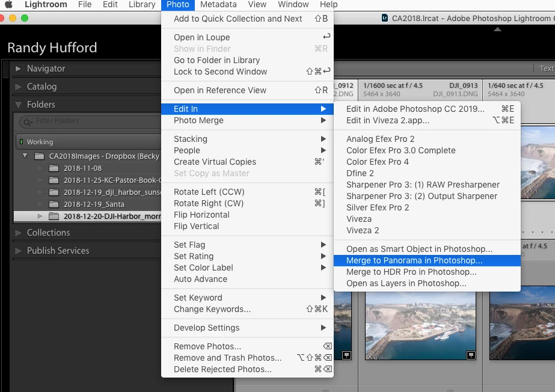Expand the 2018-12-20-DJI-Harbor folder triangle
The width and height of the screenshot is (555, 392).
point(40,216)
